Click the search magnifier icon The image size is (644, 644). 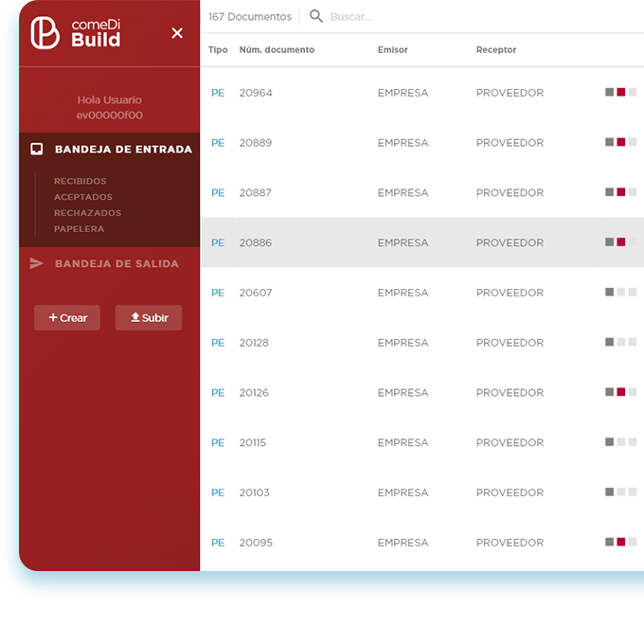click(315, 16)
